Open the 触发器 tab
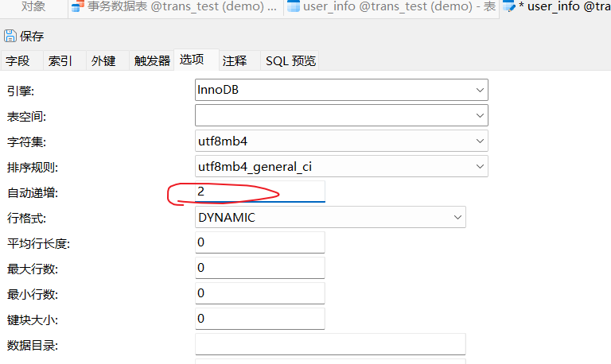The height and width of the screenshot is (364, 611). [x=152, y=60]
